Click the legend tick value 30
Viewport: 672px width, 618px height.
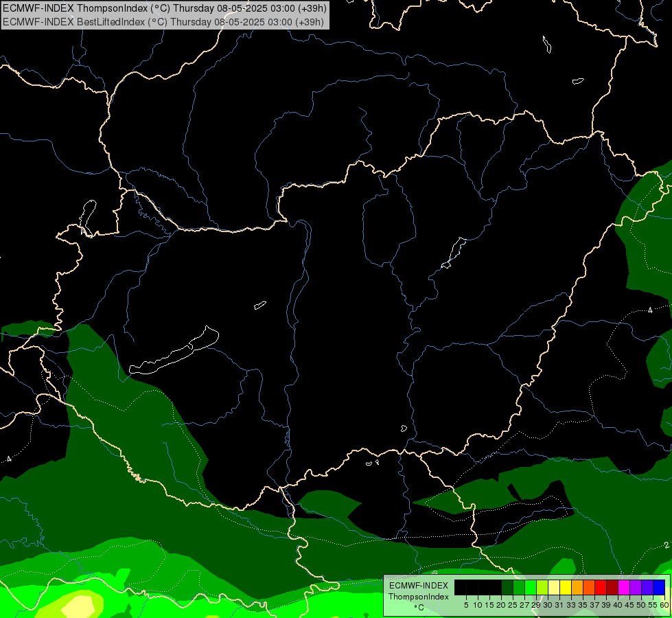(x=548, y=605)
